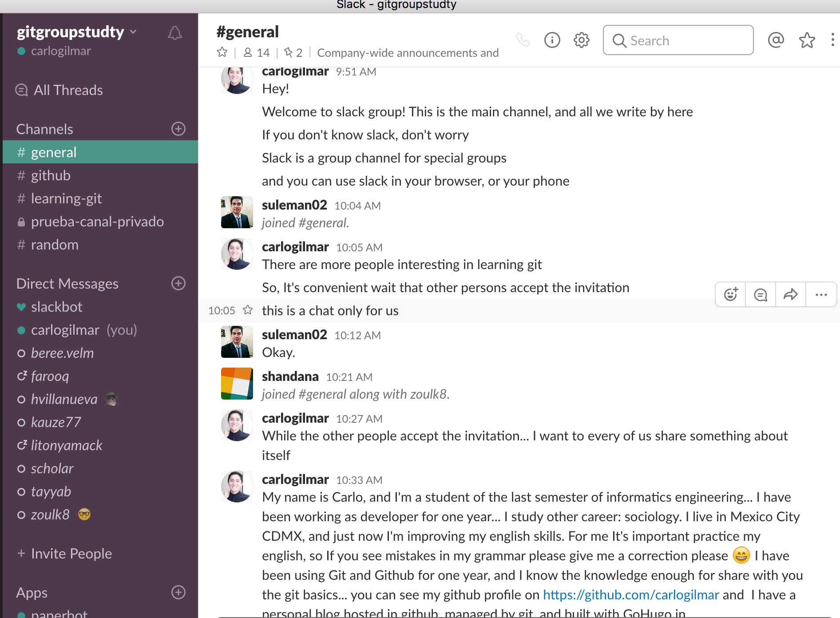Add an app plus icon
The width and height of the screenshot is (840, 618).
click(x=178, y=592)
